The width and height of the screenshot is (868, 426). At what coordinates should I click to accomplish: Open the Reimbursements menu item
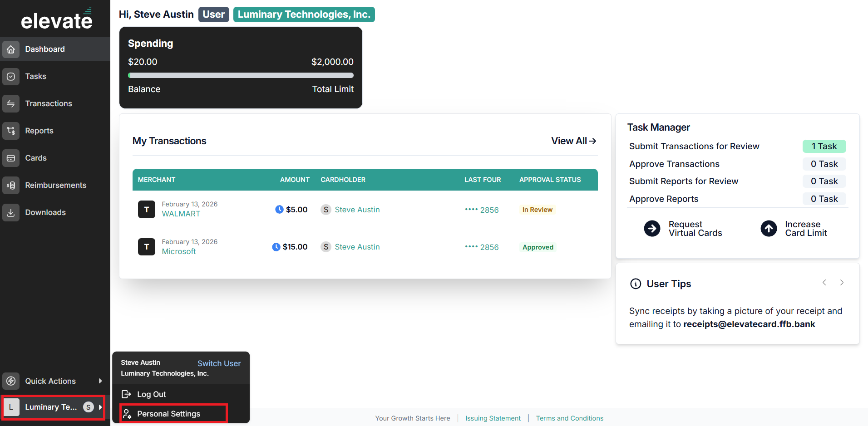(55, 185)
